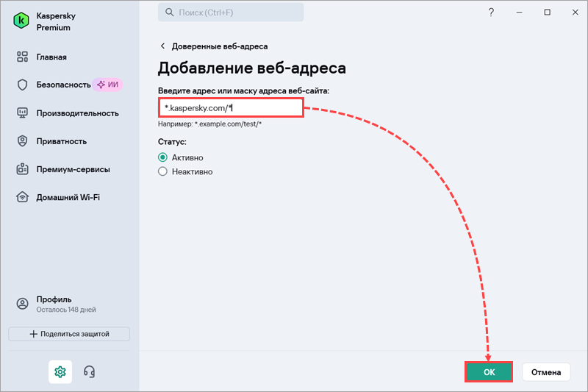Viewport: 588px width, 392px height.
Task: Select the Неактивно radio button
Action: point(162,171)
